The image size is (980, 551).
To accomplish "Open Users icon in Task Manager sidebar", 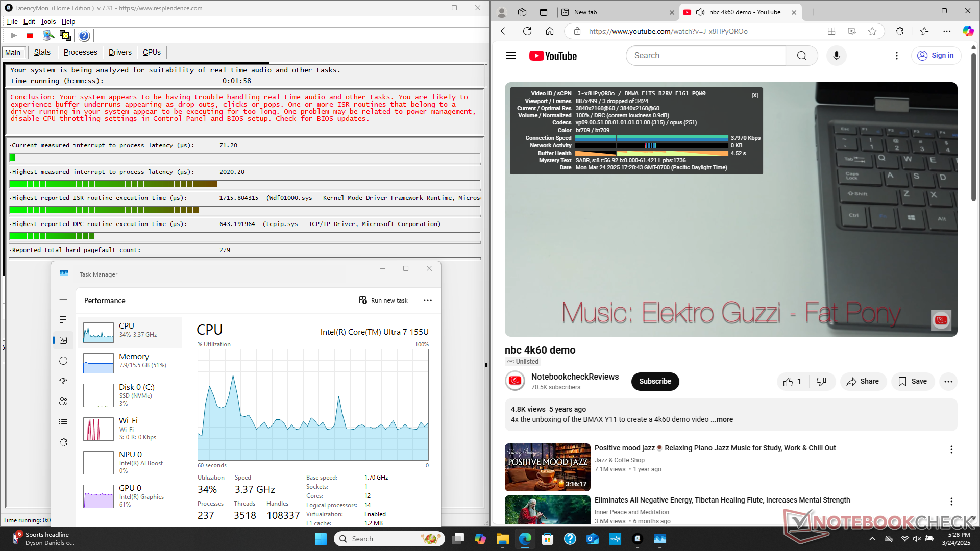I will tap(63, 402).
